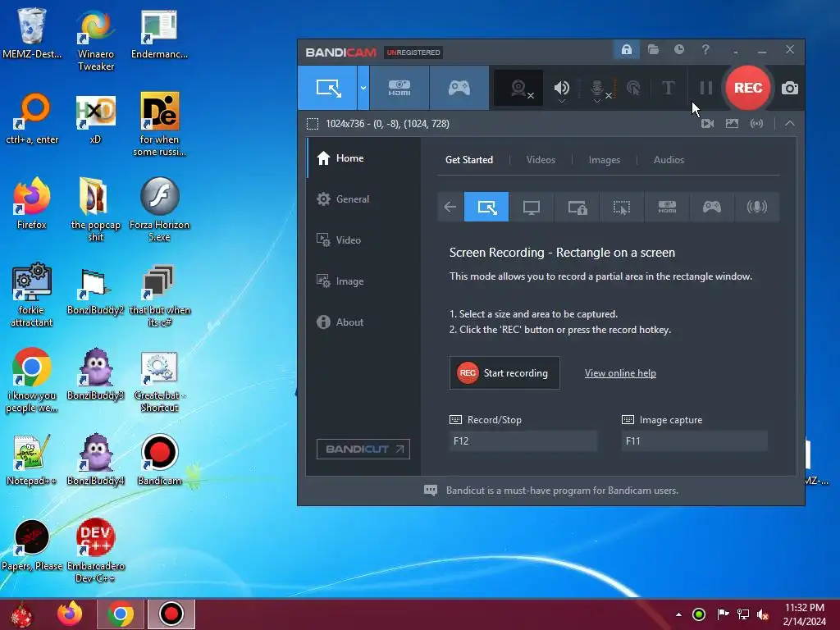Click the 1024x736 capture area text

pos(387,124)
